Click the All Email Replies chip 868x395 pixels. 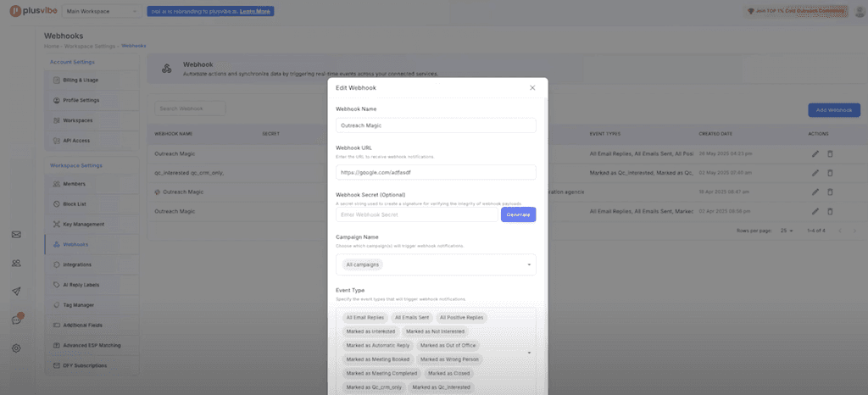(x=364, y=318)
